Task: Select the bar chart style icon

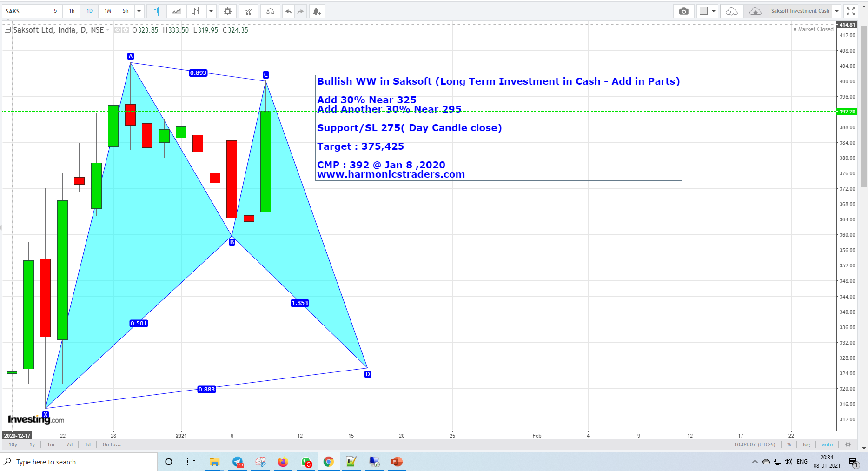Action: [x=197, y=11]
